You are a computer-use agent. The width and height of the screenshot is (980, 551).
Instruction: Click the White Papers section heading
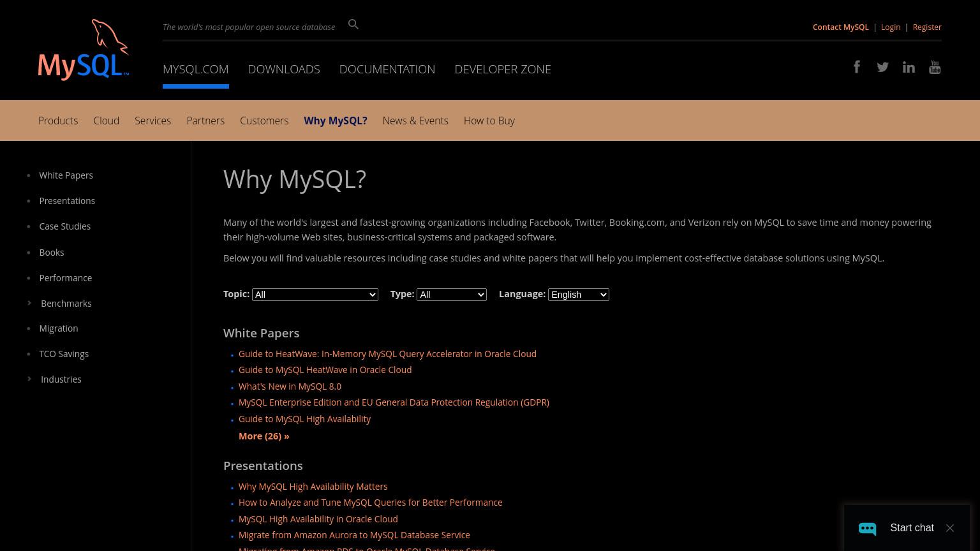tap(261, 333)
